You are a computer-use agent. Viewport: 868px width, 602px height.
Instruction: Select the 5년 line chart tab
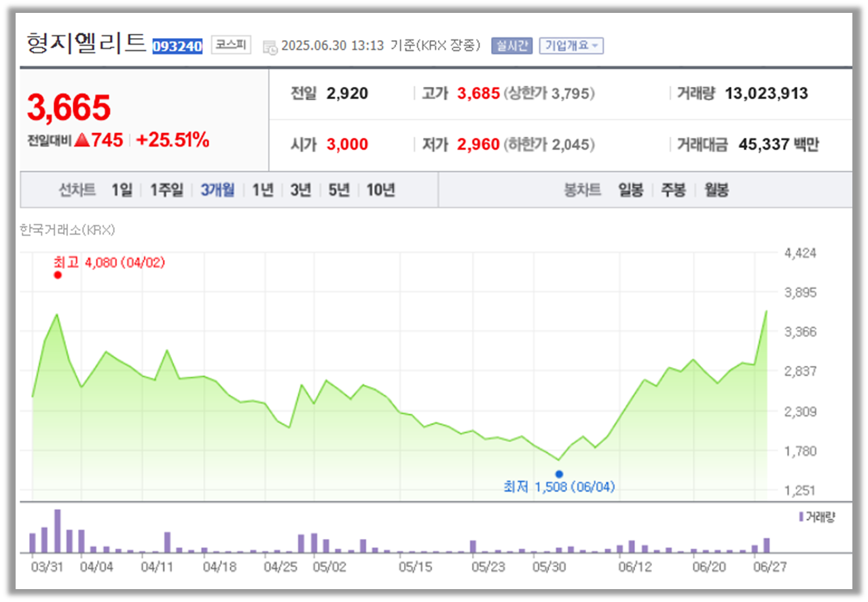[338, 191]
